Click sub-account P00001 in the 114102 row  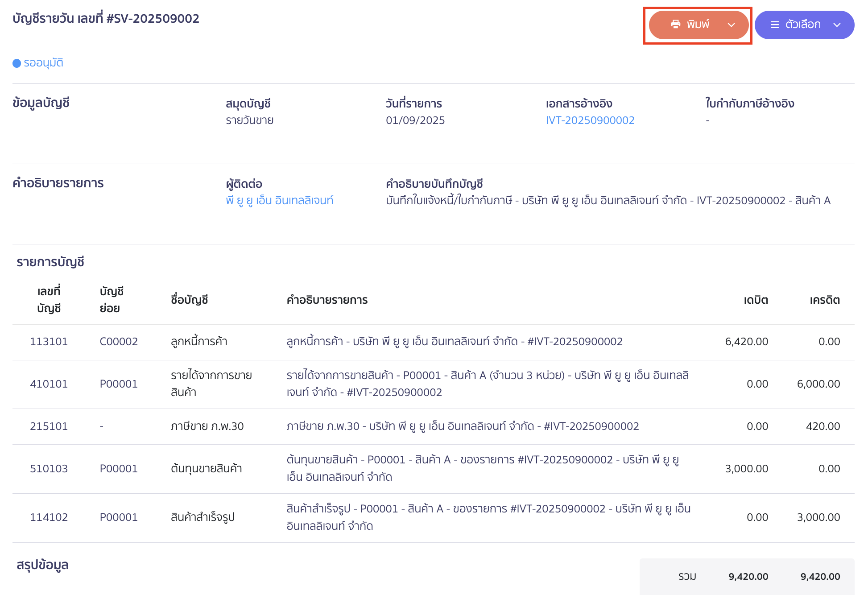point(119,517)
